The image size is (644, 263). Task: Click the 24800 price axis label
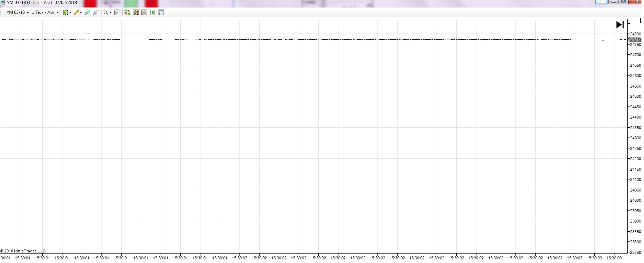pyautogui.click(x=636, y=34)
